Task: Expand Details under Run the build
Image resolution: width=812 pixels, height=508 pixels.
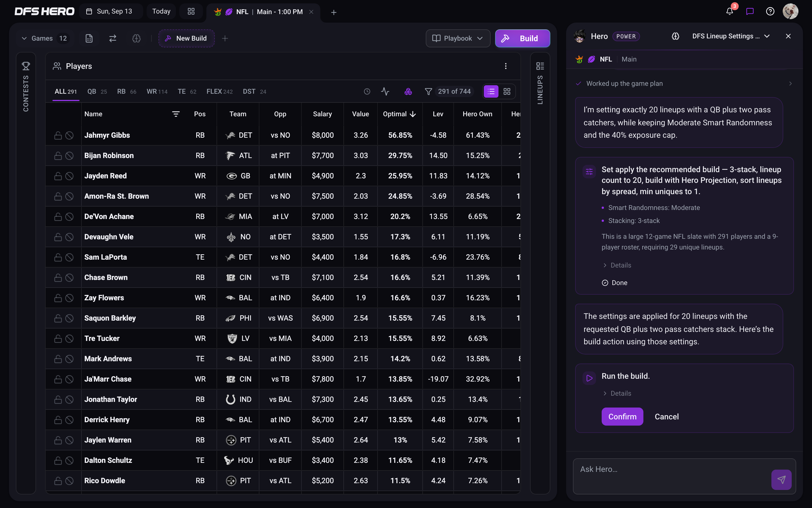Action: point(617,393)
